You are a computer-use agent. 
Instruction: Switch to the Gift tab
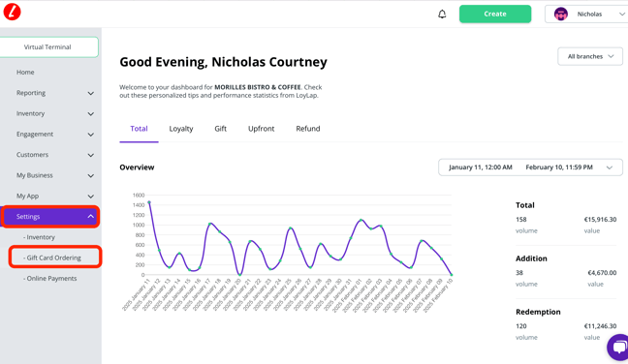click(x=220, y=129)
